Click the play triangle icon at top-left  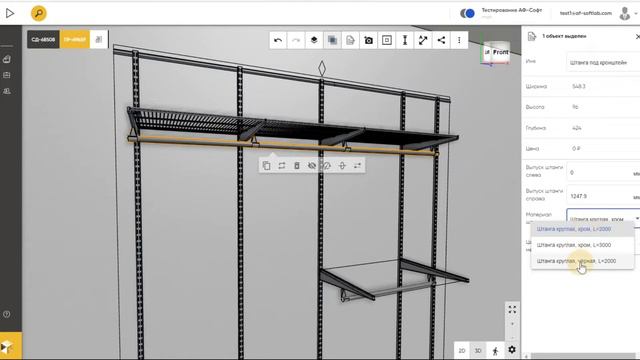coord(10,13)
